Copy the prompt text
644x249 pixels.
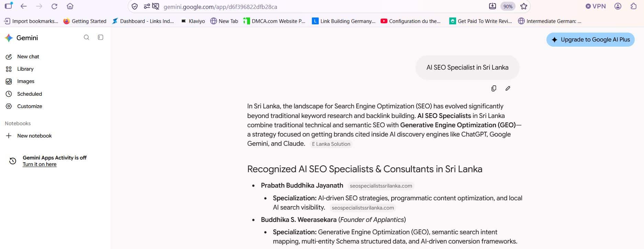click(494, 88)
